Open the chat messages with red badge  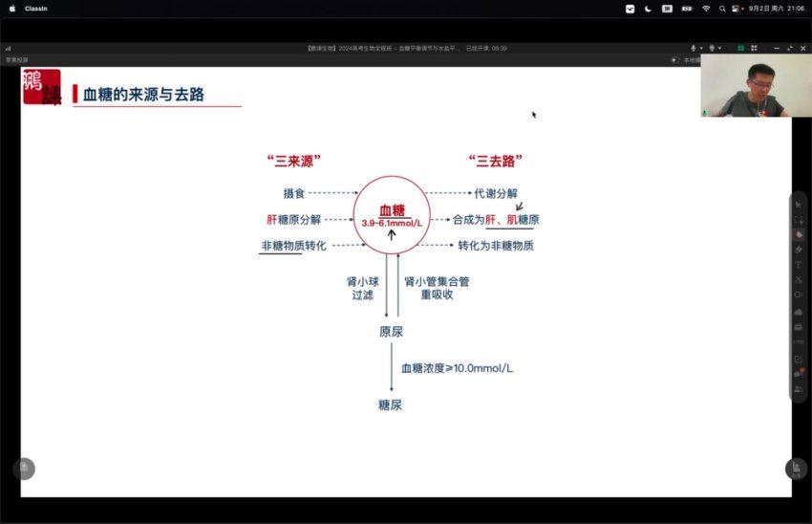point(799,374)
